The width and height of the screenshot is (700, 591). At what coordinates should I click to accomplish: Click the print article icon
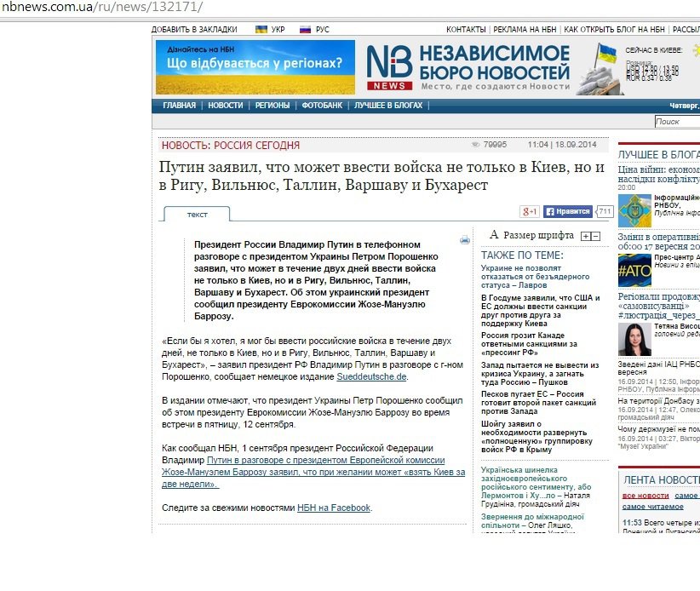[464, 240]
